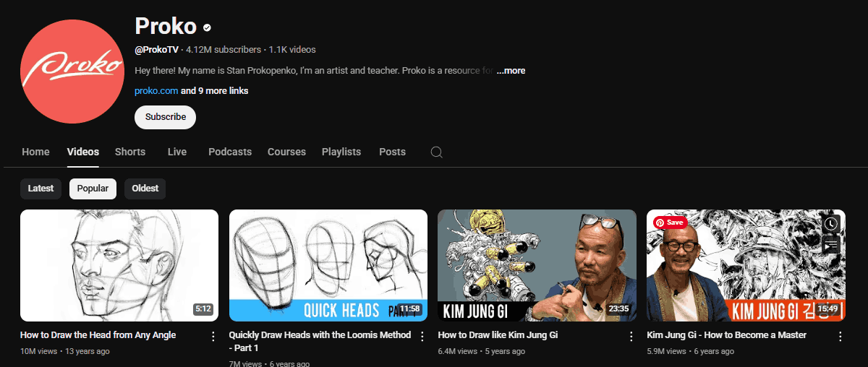Play the How to Draw the Head thumbnail
Image resolution: width=868 pixels, height=367 pixels.
tap(119, 265)
